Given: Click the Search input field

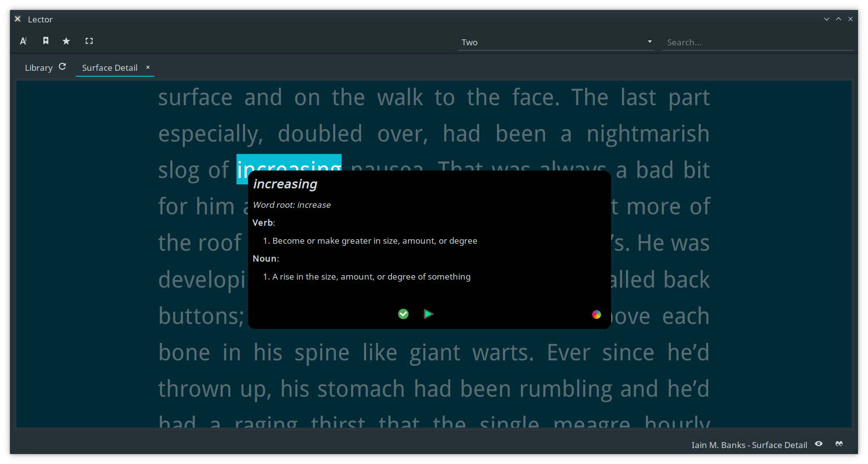Looking at the screenshot, I should [x=757, y=42].
